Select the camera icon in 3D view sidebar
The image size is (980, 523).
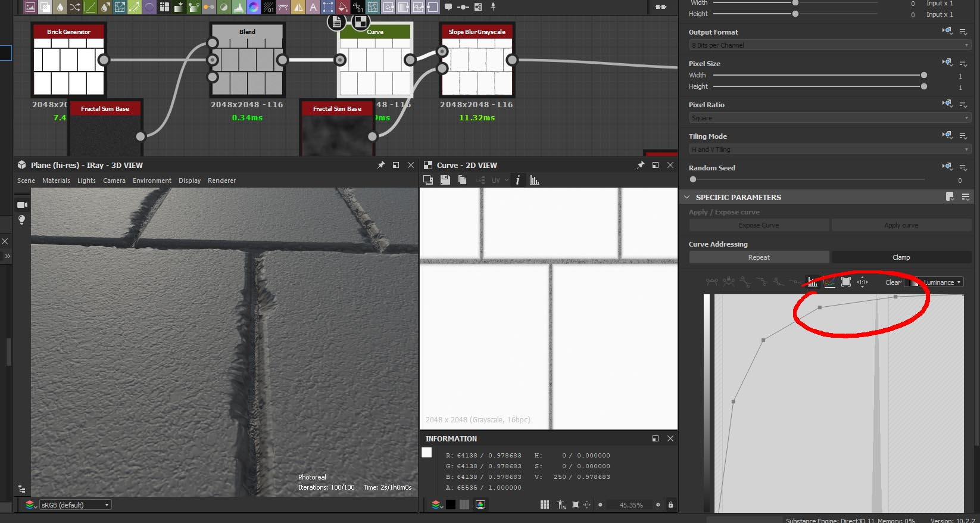click(x=22, y=205)
